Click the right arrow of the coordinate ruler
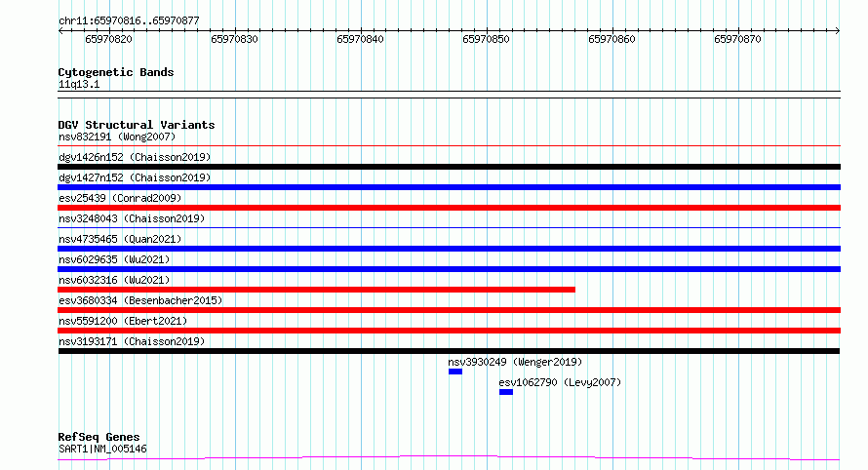Screen dimensions: 868x470 pyautogui.click(x=838, y=31)
